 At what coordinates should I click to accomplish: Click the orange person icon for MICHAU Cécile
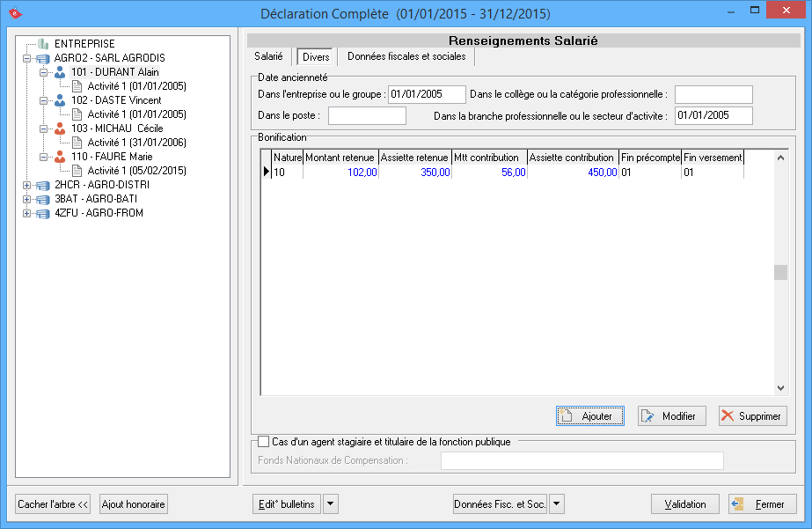coord(60,129)
